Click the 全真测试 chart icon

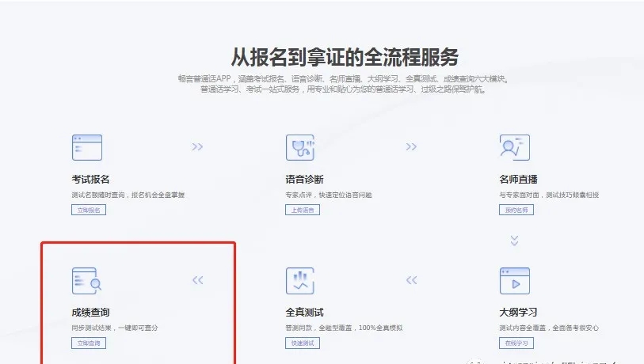pos(300,281)
